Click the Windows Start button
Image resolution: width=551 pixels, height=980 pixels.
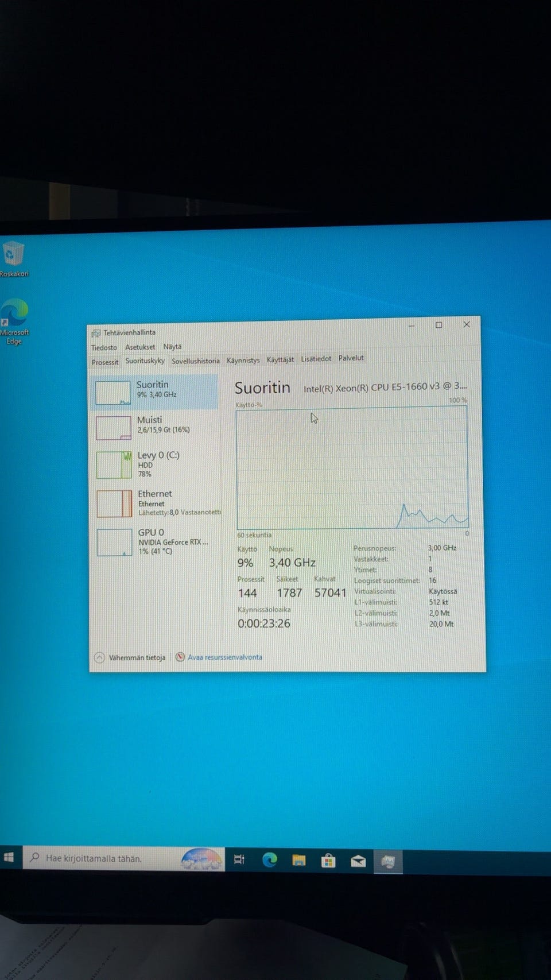[9, 857]
